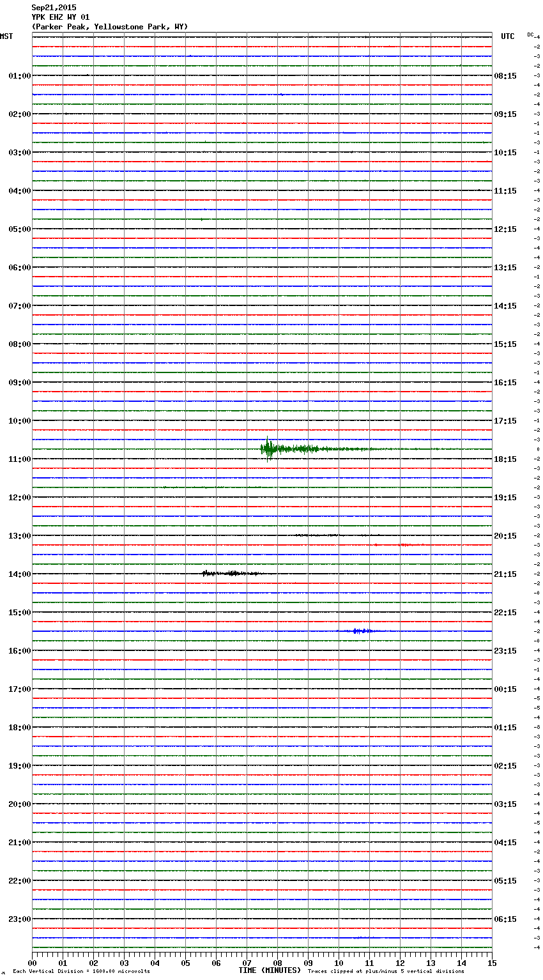The width and height of the screenshot is (543, 980).
Task: Click the 06:15 UTC time label
Action: [x=505, y=919]
